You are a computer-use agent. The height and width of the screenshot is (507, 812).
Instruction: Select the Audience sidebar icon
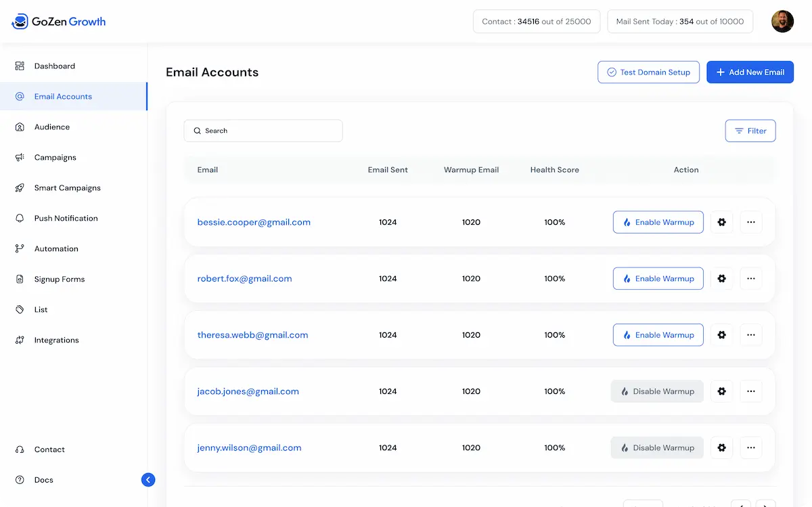tap(19, 127)
